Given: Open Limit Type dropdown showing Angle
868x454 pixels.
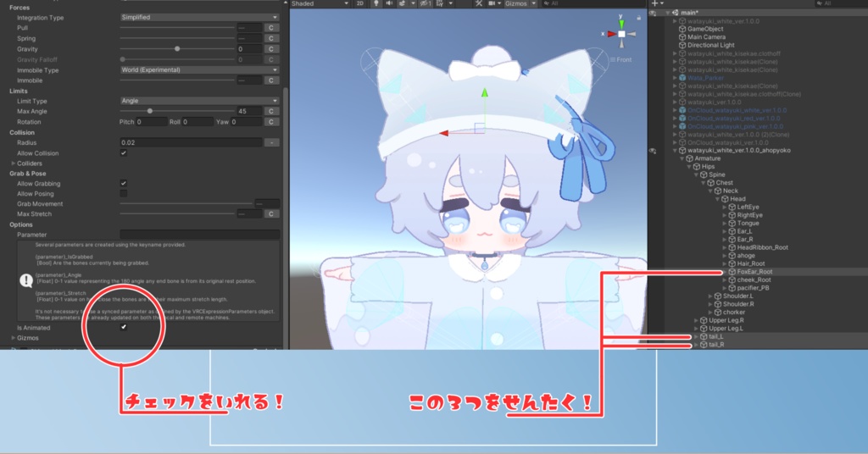Looking at the screenshot, I should click(x=199, y=101).
